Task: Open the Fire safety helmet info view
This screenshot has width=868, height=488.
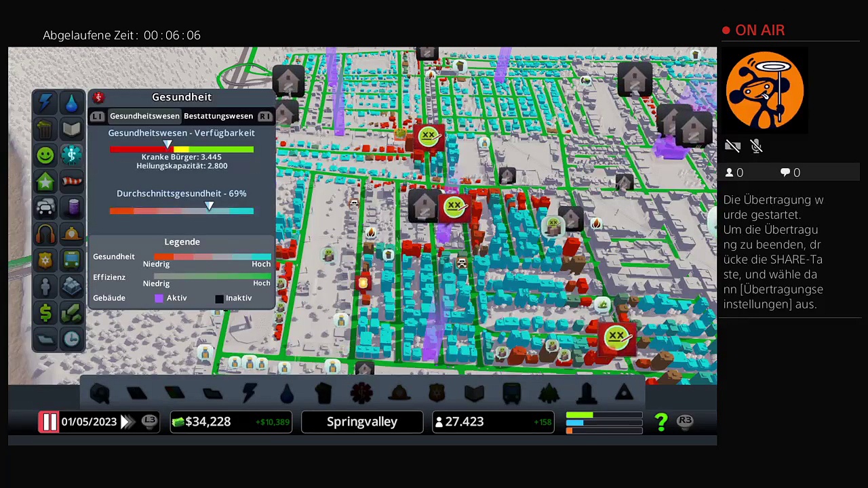Action: (72, 234)
